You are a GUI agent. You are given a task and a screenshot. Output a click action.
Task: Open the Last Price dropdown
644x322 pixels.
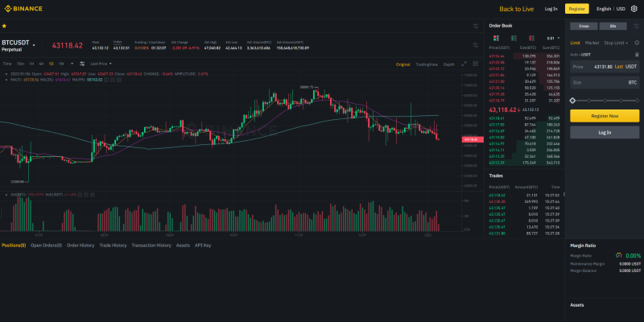tap(101, 64)
